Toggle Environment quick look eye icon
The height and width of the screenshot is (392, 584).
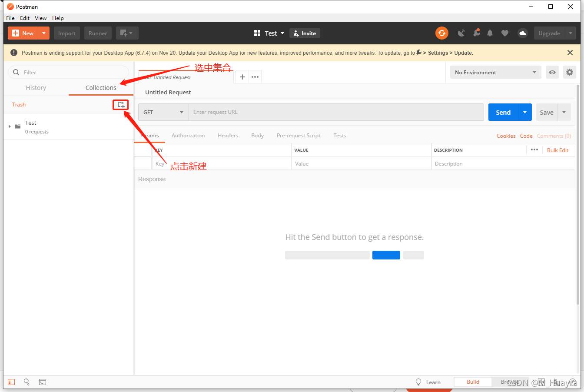point(552,72)
